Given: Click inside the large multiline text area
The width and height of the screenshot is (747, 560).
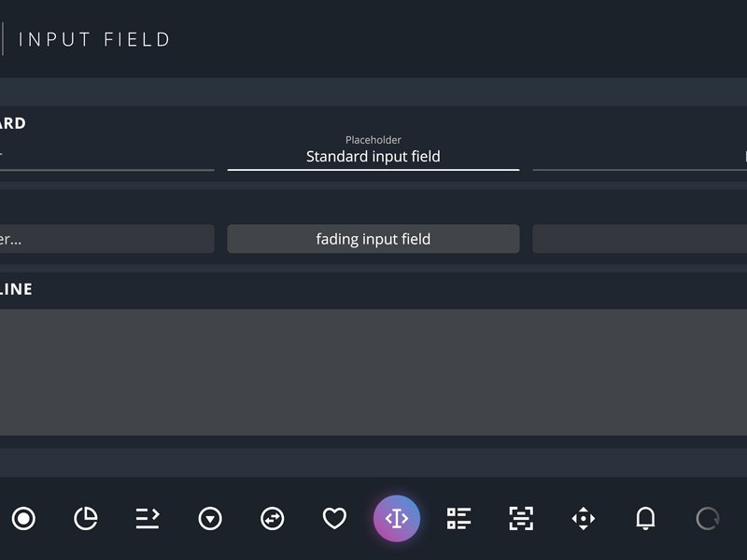Looking at the screenshot, I should click(373, 372).
